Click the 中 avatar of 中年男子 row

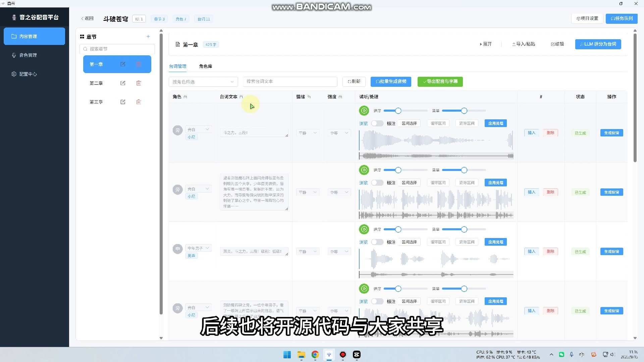pos(177,249)
